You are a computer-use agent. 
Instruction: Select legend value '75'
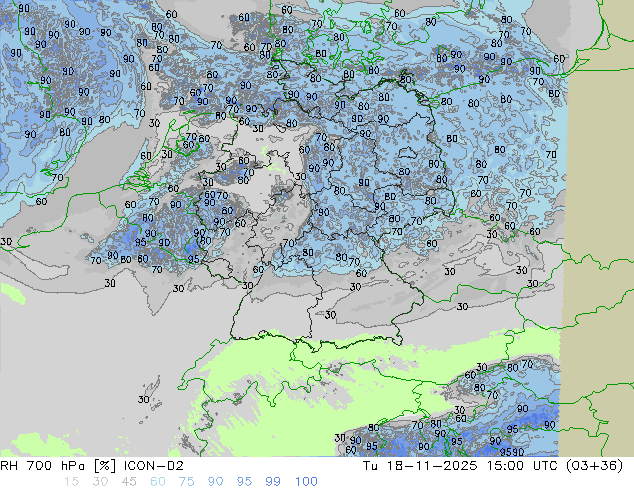186,482
